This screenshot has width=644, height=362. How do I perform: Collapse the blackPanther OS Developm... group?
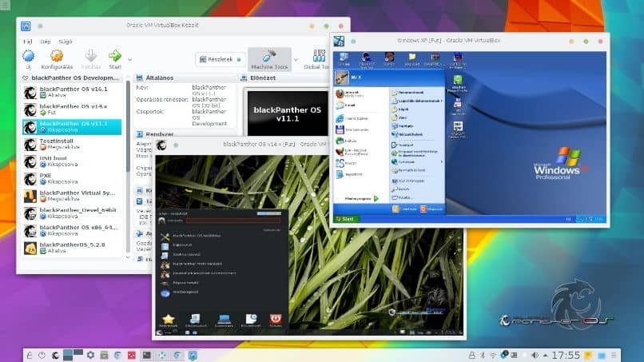tap(26, 78)
